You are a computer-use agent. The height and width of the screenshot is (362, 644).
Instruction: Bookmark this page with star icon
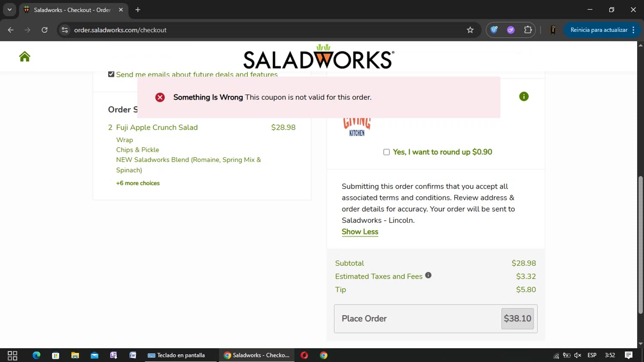point(470,30)
